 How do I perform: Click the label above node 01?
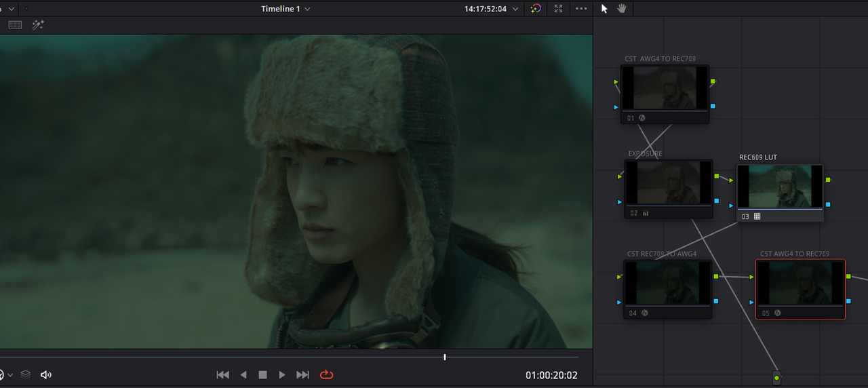pos(660,59)
